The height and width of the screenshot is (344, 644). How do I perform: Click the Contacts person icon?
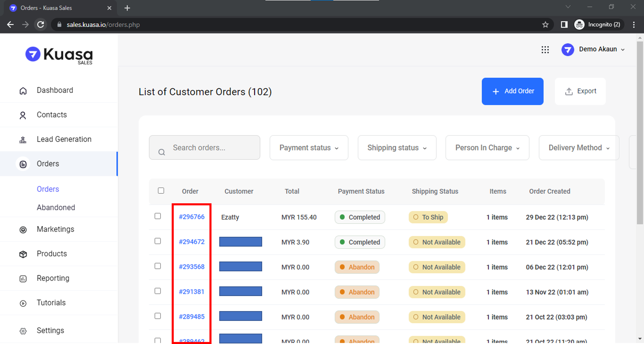23,115
